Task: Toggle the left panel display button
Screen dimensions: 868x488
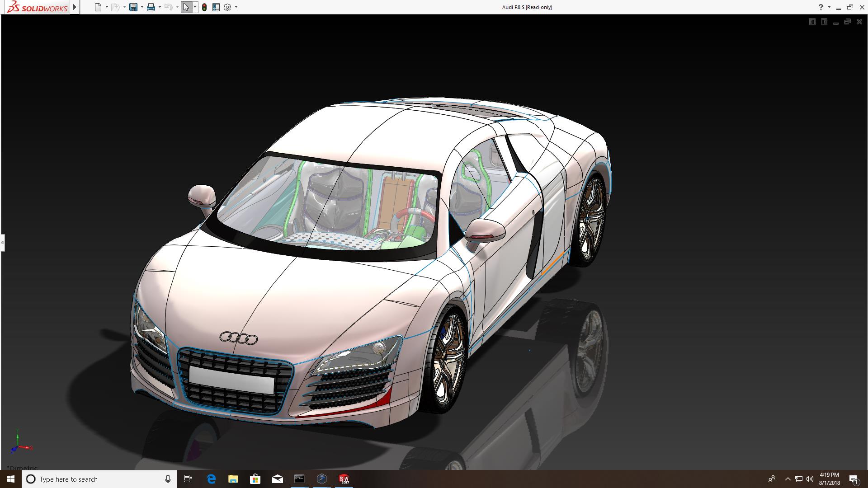Action: pos(812,22)
